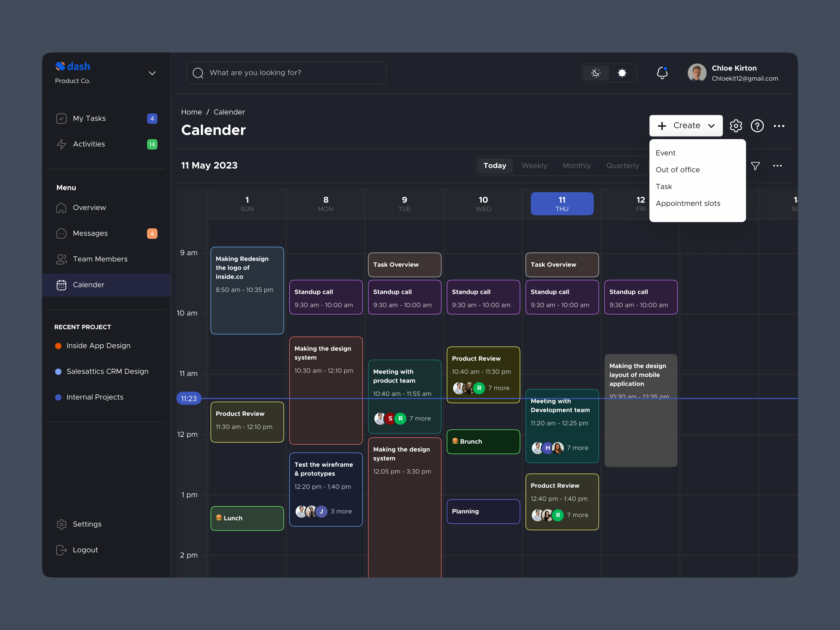The height and width of the screenshot is (630, 840).
Task: Open the My Tasks sidebar icon
Action: point(61,118)
